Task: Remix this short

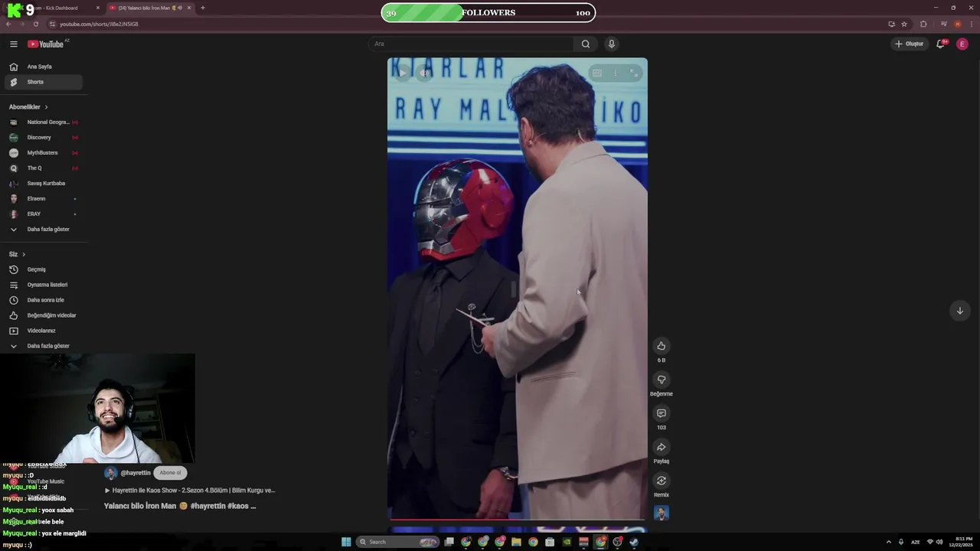Action: tap(661, 481)
